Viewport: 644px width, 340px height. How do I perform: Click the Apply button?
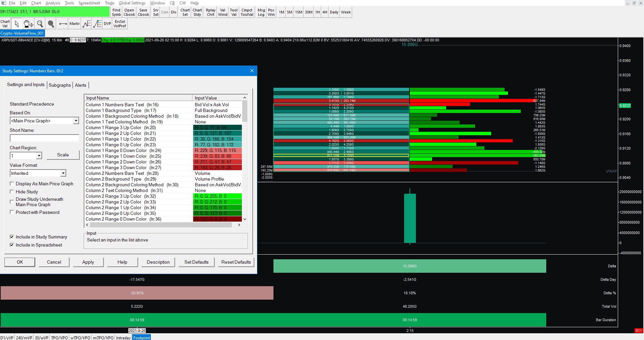[x=88, y=262]
